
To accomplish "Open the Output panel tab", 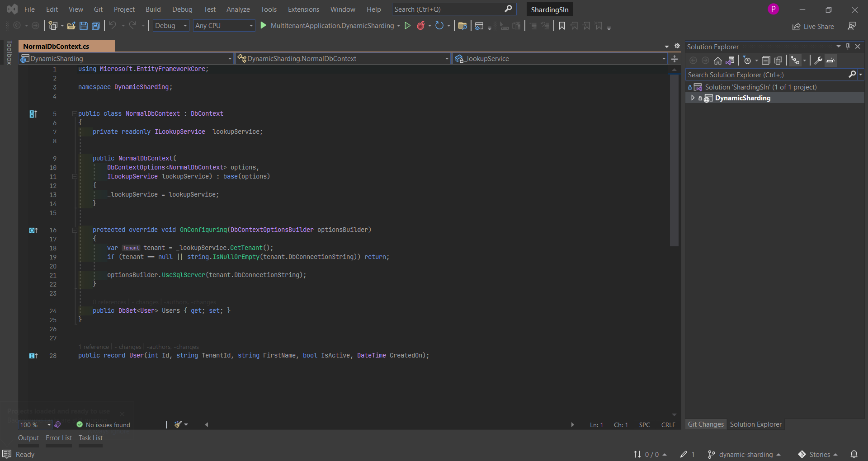I will coord(28,438).
